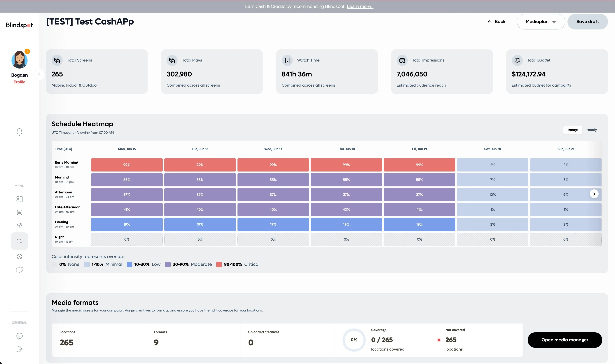
Task: Click the $124,172.94 budget value
Action: point(528,74)
